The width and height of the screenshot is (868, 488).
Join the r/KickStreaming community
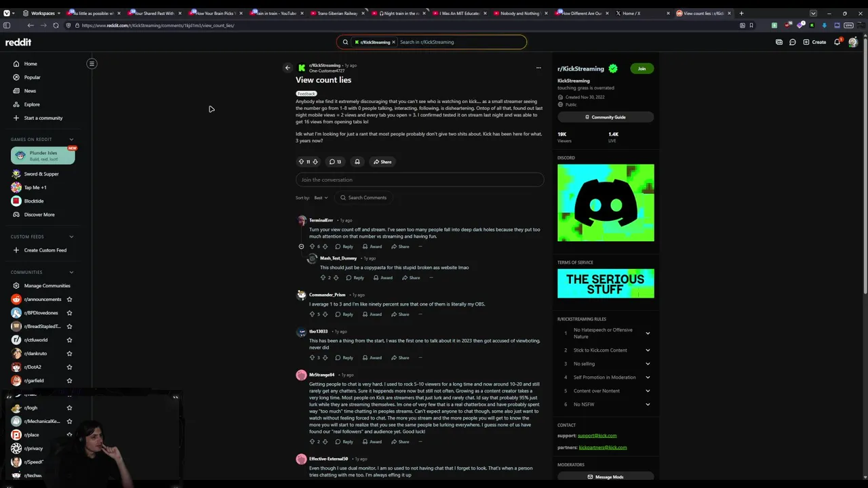pos(642,68)
